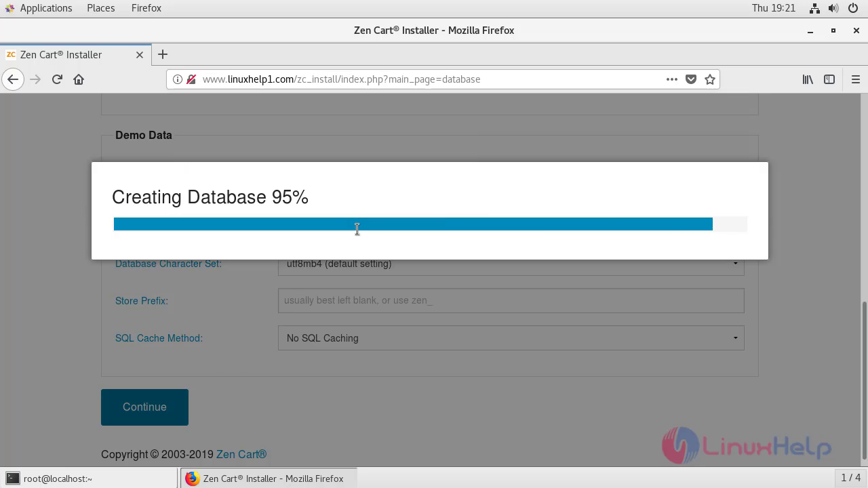The height and width of the screenshot is (488, 868).
Task: Click the 'Creating Database 95%' heading
Action: 210,197
